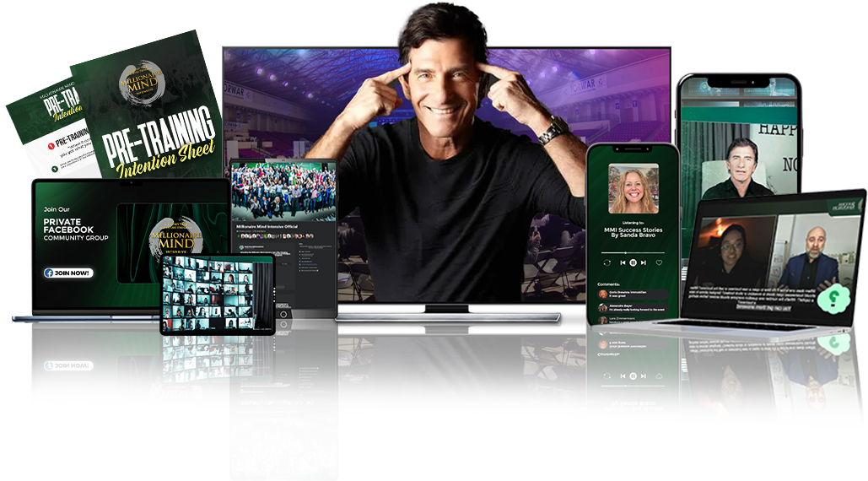The image size is (868, 481).
Task: Click the green chat bubble icon on the laptop
Action: [834, 297]
